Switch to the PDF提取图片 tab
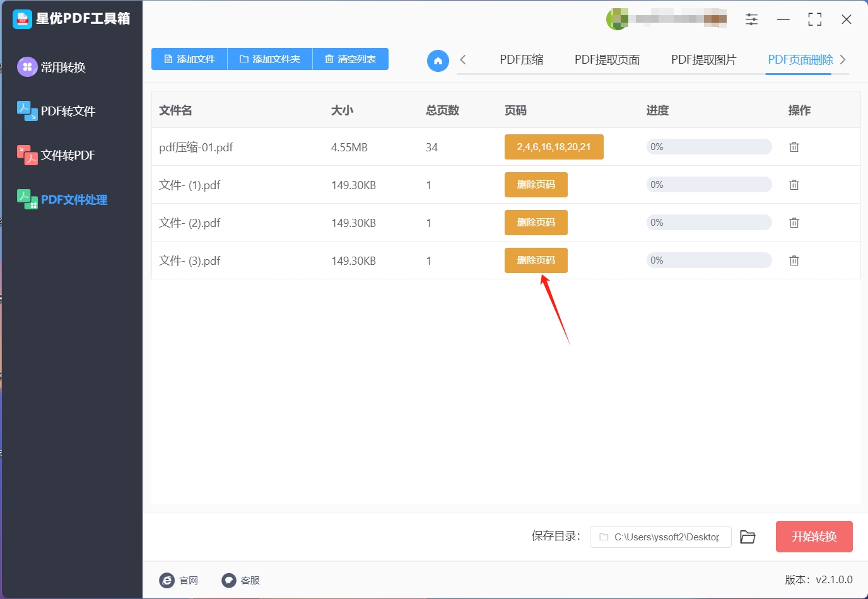Viewport: 868px width, 599px height. 703,60
